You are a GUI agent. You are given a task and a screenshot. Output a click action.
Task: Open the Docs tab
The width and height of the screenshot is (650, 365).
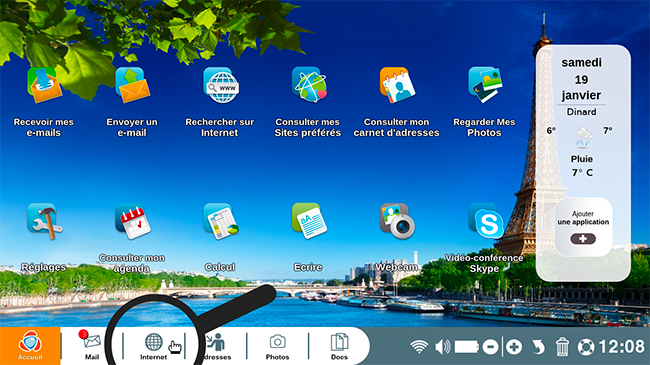339,346
